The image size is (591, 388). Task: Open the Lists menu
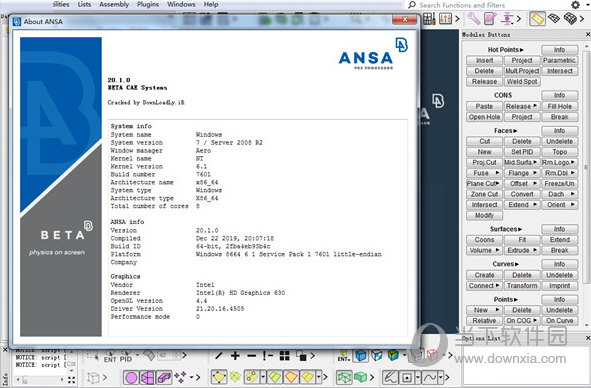tap(84, 5)
